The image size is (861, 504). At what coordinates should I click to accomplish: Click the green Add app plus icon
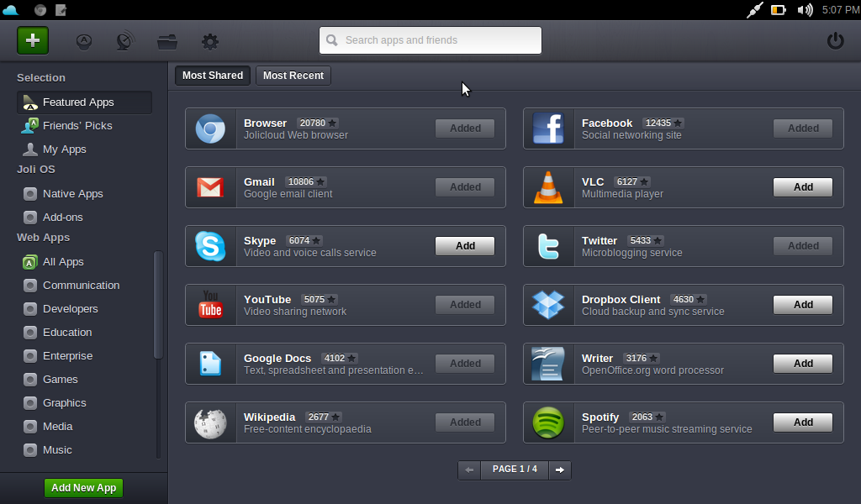pyautogui.click(x=32, y=39)
